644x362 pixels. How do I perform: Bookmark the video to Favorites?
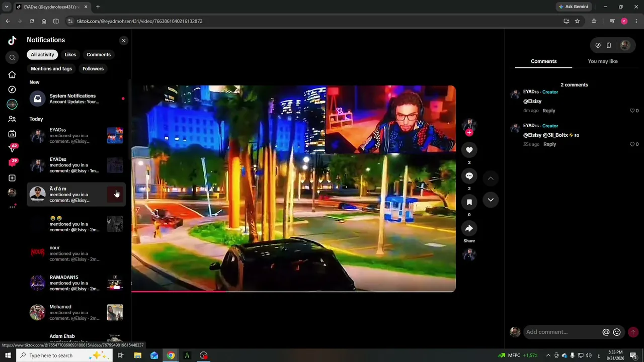[469, 202]
